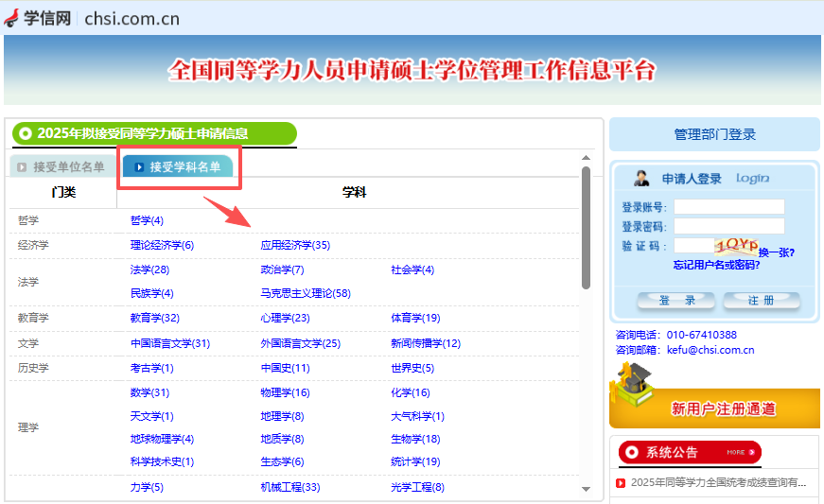Click the green bullet icon in 2025 header
This screenshot has height=504, width=824.
(x=26, y=134)
